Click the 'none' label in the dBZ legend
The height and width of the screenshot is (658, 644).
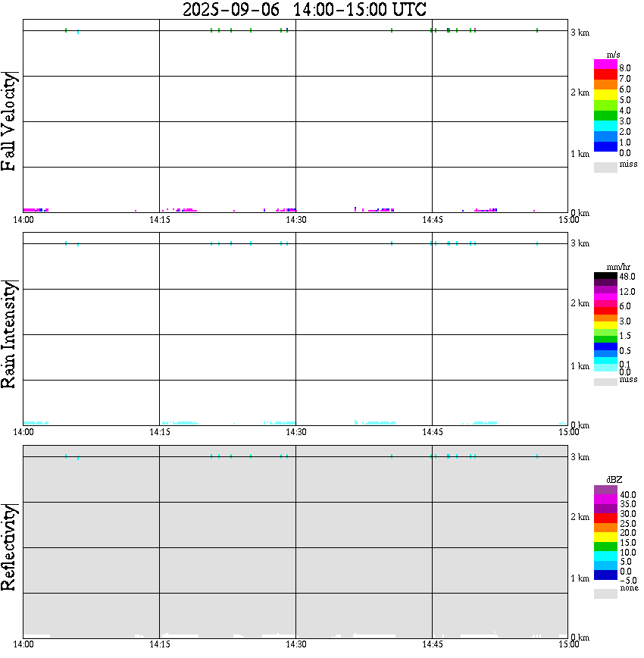(629, 588)
